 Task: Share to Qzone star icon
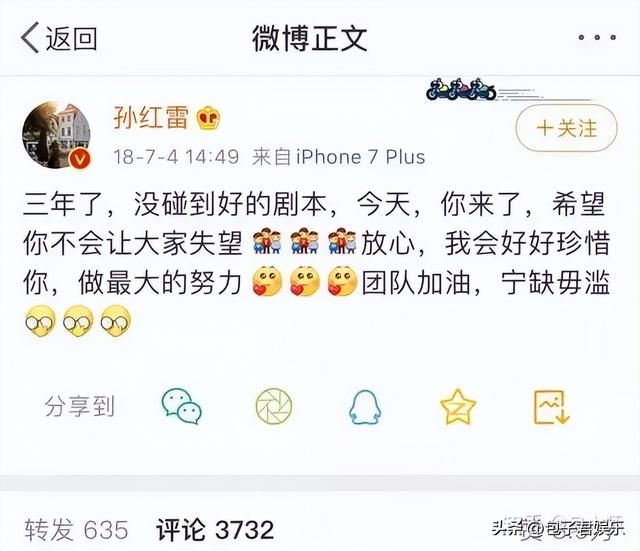click(458, 407)
